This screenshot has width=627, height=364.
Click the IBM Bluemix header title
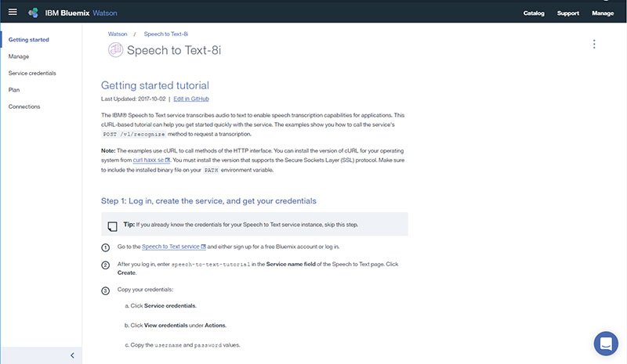click(x=67, y=13)
